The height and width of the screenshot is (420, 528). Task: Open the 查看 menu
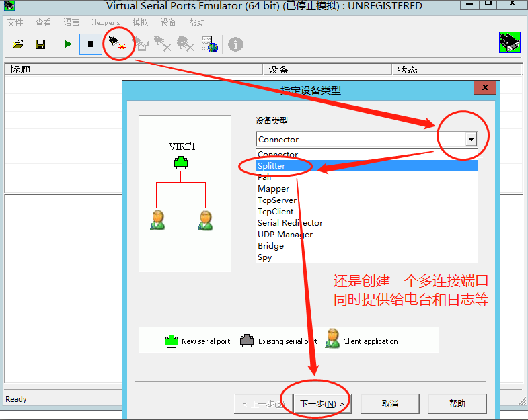(43, 23)
